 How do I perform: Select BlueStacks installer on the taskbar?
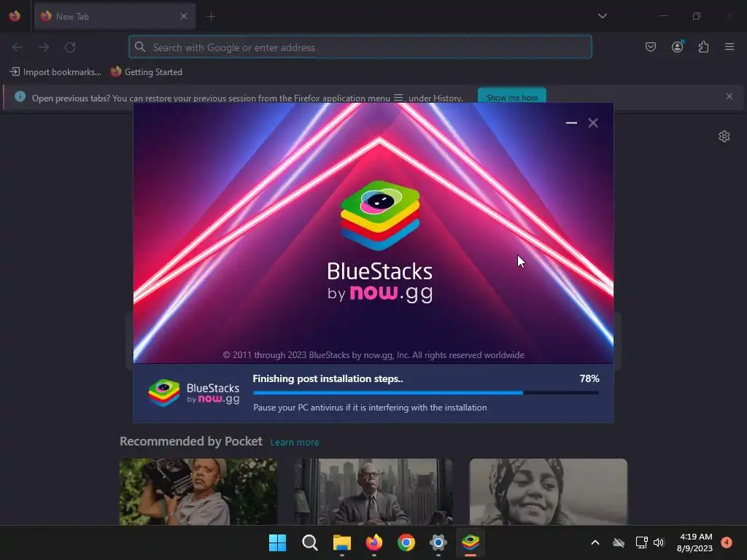point(471,542)
